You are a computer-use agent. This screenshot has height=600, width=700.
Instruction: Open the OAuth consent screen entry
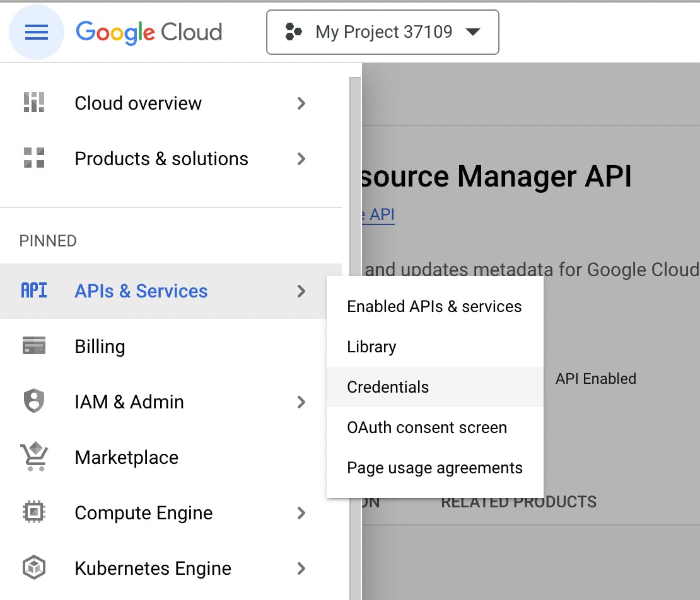427,427
